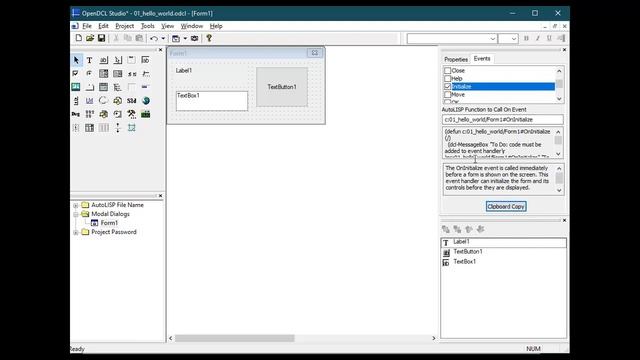
Task: Select the checkbox control tool in toolbox
Action: tap(76, 73)
